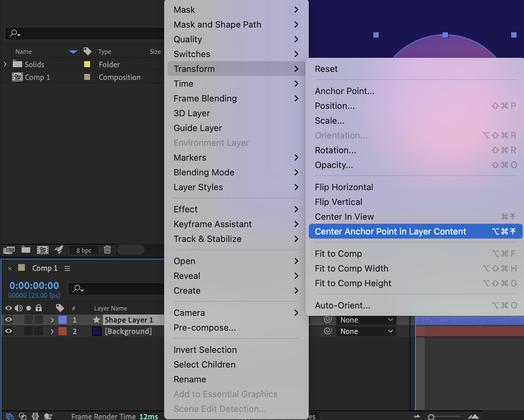The height and width of the screenshot is (420, 524).
Task: Choose Flip Horizontal from Transform submenu
Action: coord(415,187)
